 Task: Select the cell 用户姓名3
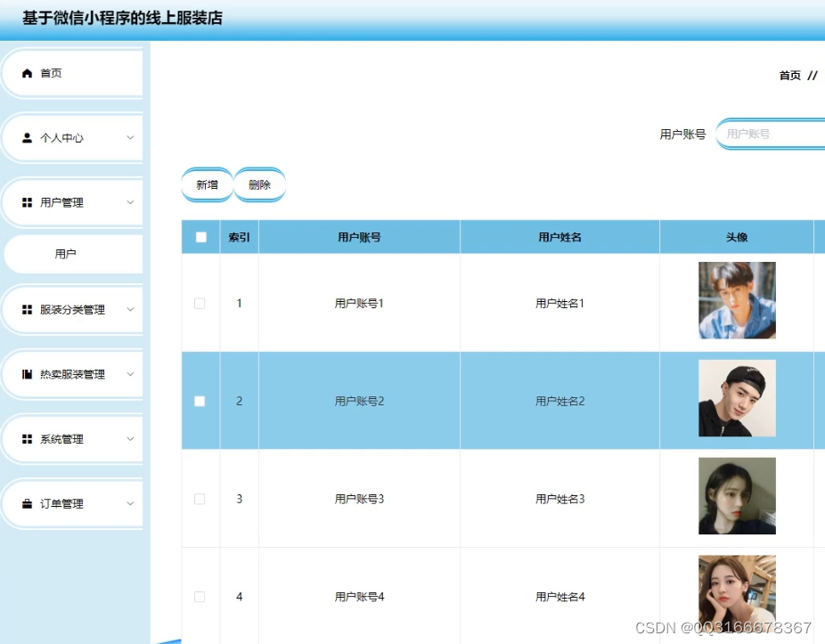[x=560, y=499]
